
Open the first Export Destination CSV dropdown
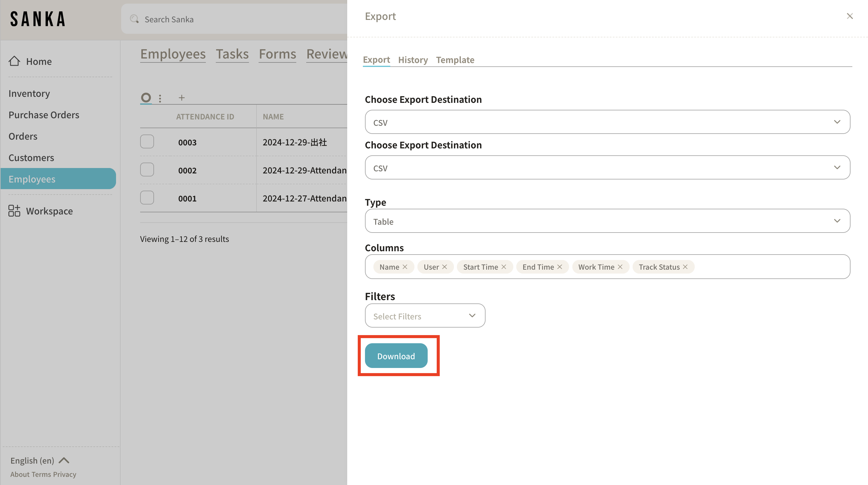tap(607, 122)
